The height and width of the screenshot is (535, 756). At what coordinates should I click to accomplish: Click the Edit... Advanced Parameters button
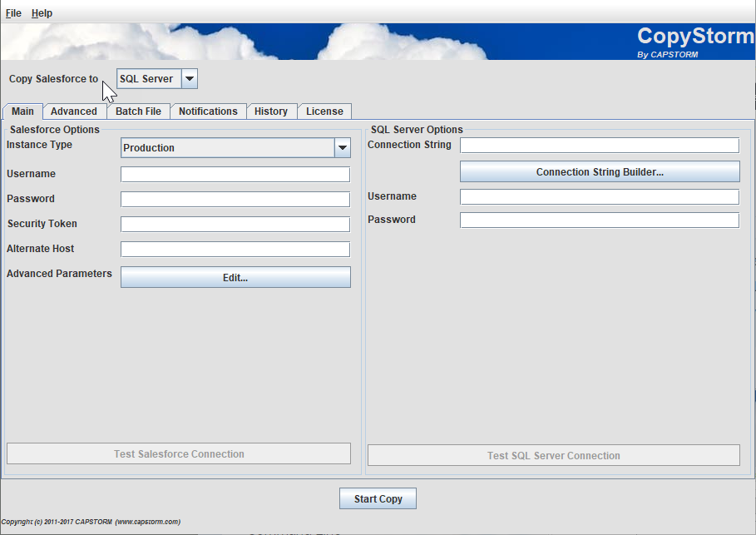click(235, 277)
